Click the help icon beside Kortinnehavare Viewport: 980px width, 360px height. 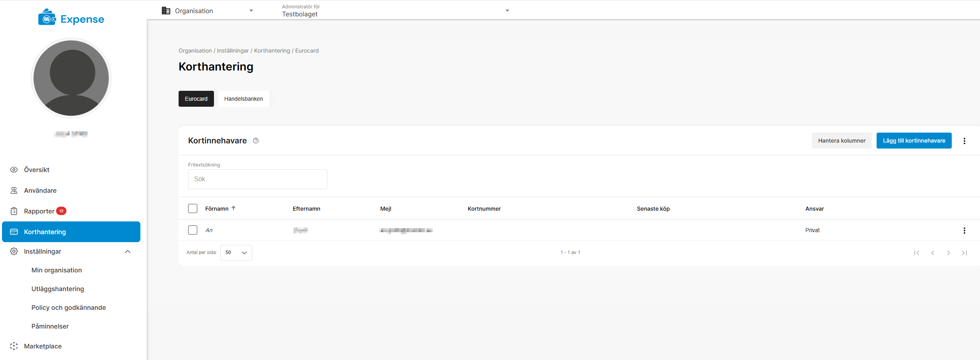[256, 141]
